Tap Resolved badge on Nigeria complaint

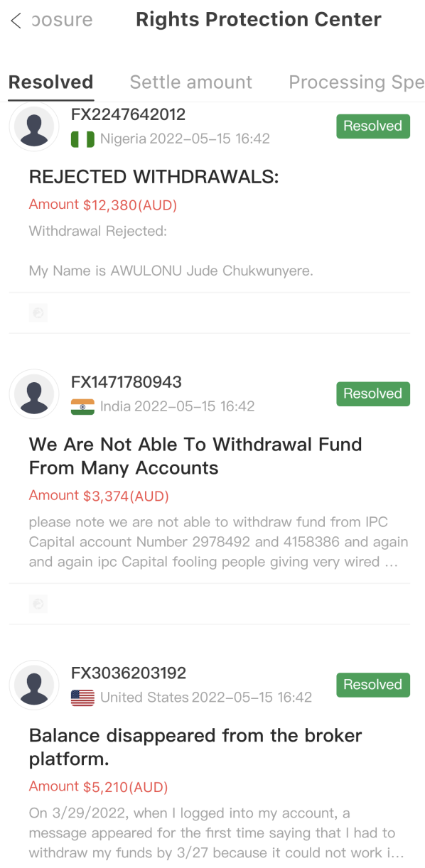373,126
